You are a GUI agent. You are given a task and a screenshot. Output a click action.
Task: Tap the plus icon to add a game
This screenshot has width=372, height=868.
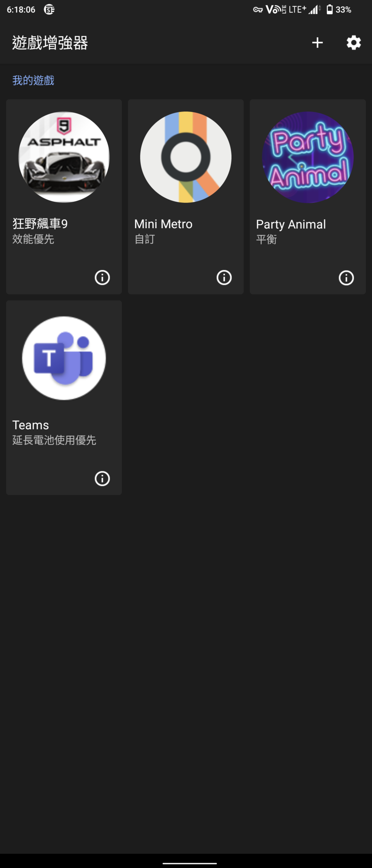point(317,42)
